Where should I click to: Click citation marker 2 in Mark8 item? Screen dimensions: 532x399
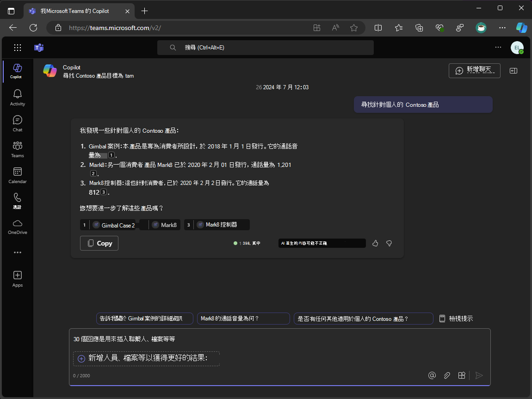pyautogui.click(x=93, y=173)
